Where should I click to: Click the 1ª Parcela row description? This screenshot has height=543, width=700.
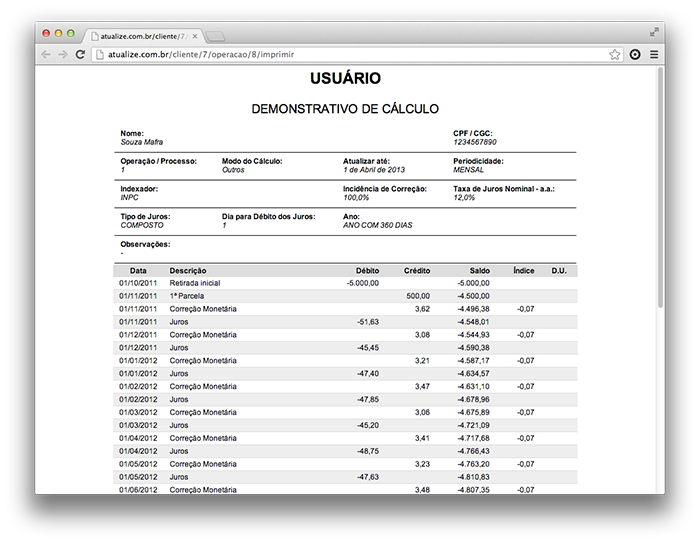[187, 296]
